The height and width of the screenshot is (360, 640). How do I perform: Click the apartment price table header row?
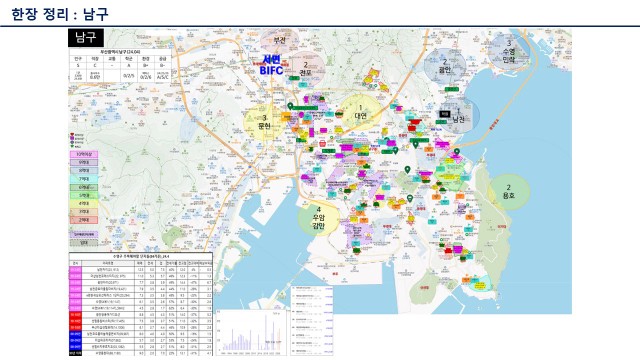click(141, 263)
